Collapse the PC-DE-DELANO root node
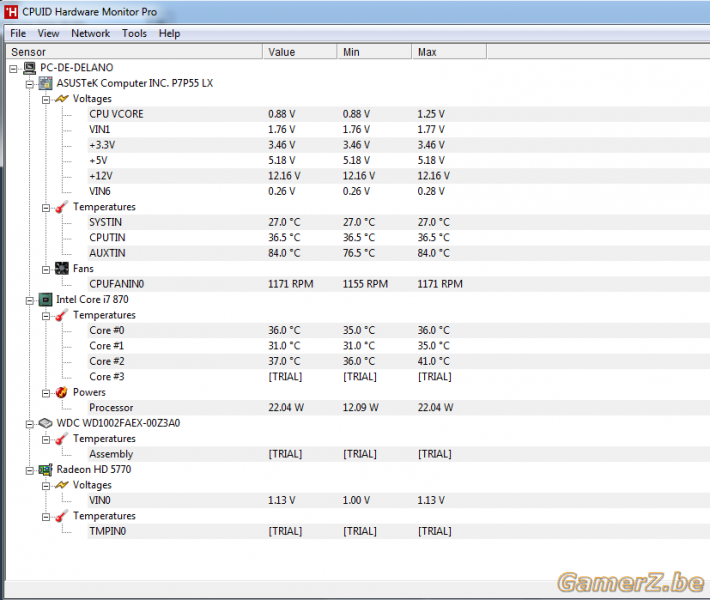710x600 pixels. pos(13,69)
